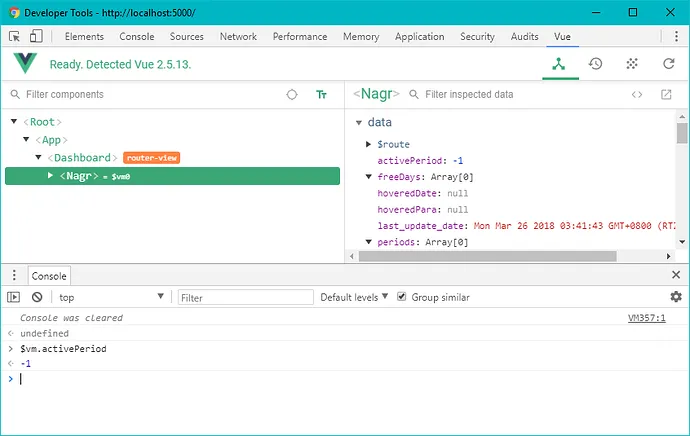Screen dimensions: 690x436
Task: Open the Security tab
Action: point(477,37)
